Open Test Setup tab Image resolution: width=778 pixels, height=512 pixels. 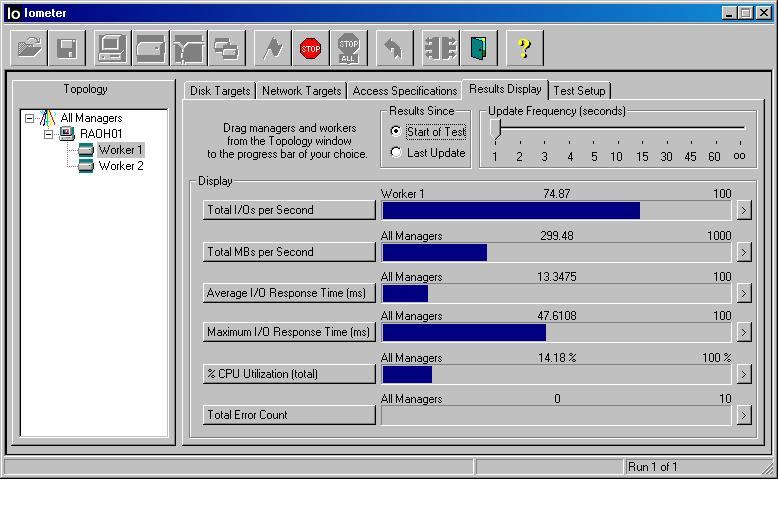579,91
